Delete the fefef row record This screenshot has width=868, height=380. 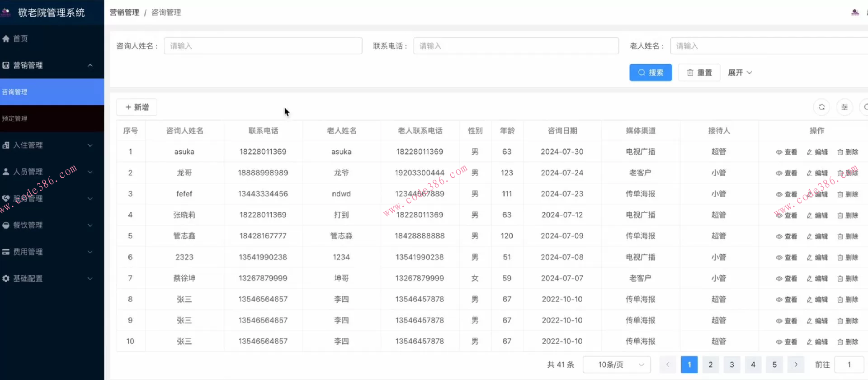click(x=847, y=194)
